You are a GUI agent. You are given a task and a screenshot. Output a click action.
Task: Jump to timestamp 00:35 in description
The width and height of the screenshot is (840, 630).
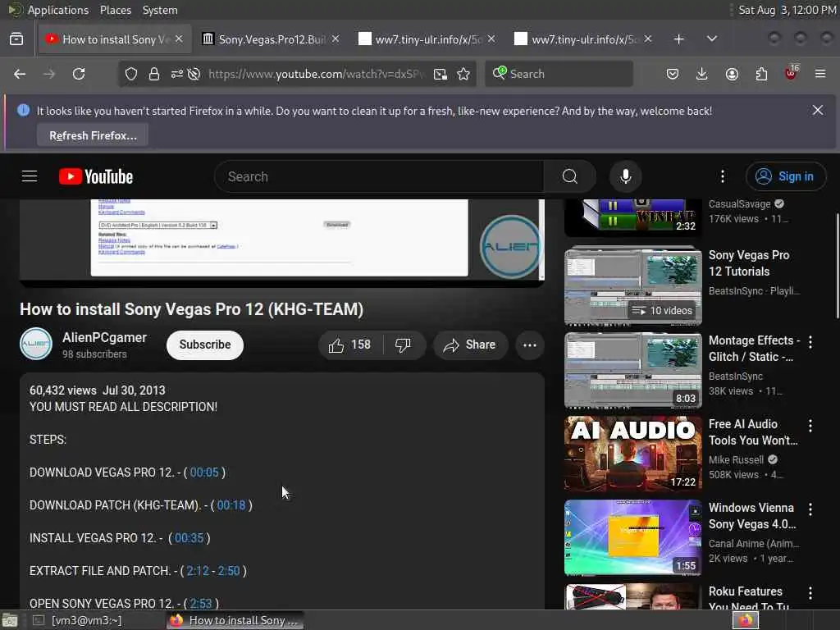(189, 538)
